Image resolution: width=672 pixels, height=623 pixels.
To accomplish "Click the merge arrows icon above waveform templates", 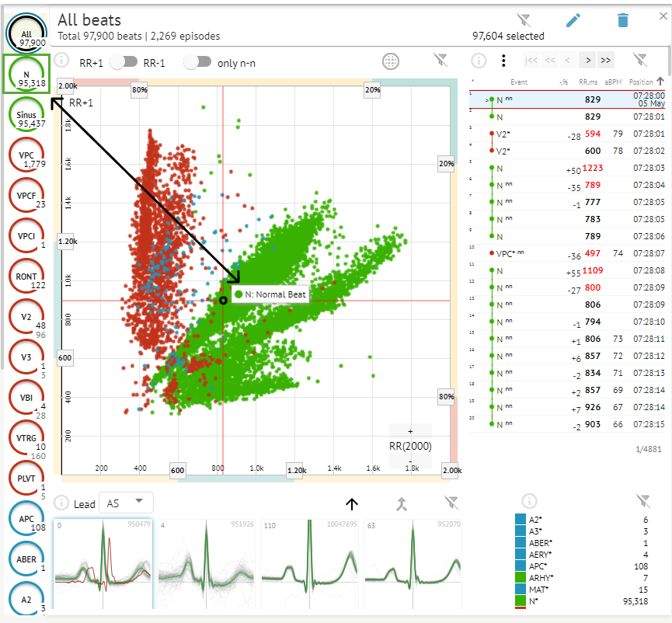I will point(401,503).
